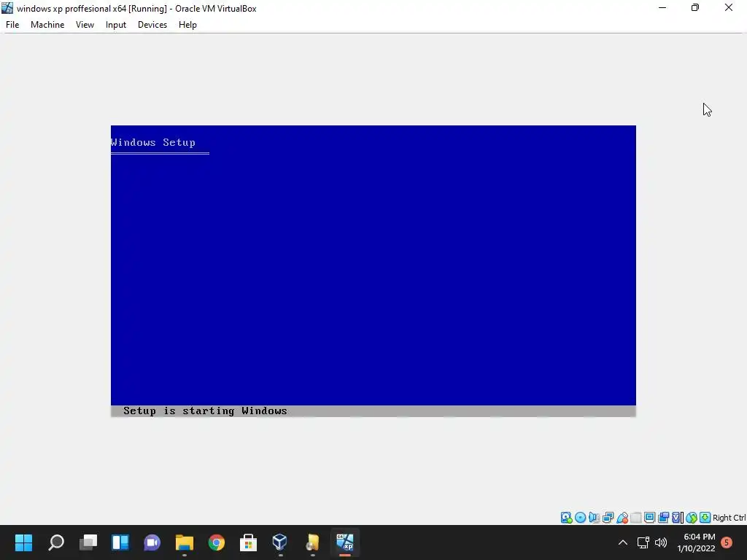The height and width of the screenshot is (560, 747).
Task: Open the CPU virtualization status icon
Action: click(x=677, y=518)
